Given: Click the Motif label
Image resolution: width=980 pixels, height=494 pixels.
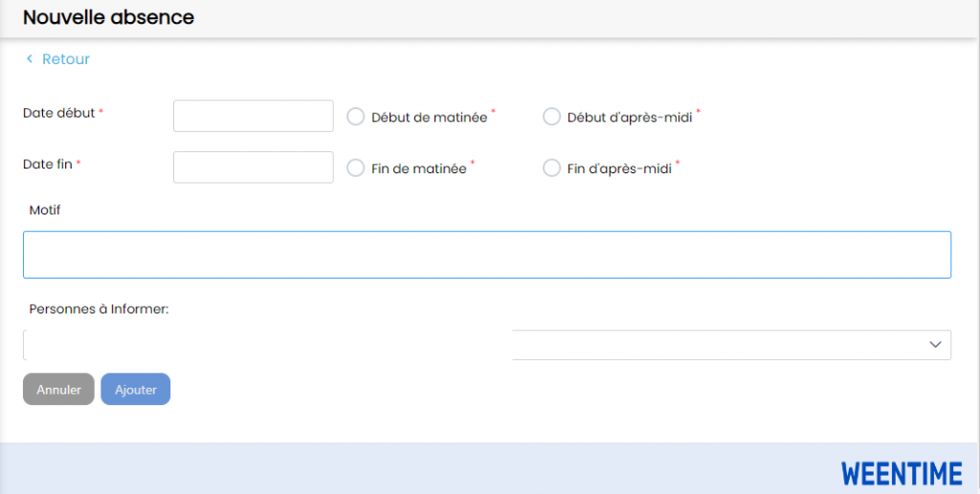Looking at the screenshot, I should pyautogui.click(x=45, y=210).
